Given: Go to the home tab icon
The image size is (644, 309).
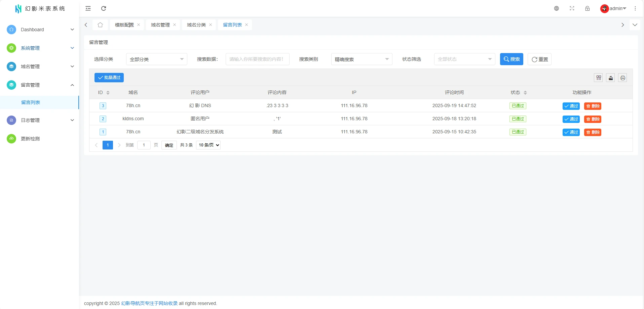Looking at the screenshot, I should 100,25.
